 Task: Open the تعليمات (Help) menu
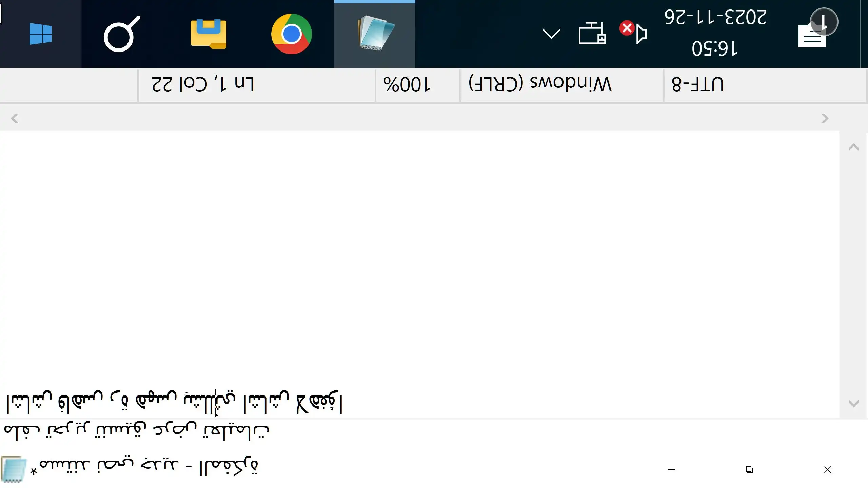coord(236,430)
